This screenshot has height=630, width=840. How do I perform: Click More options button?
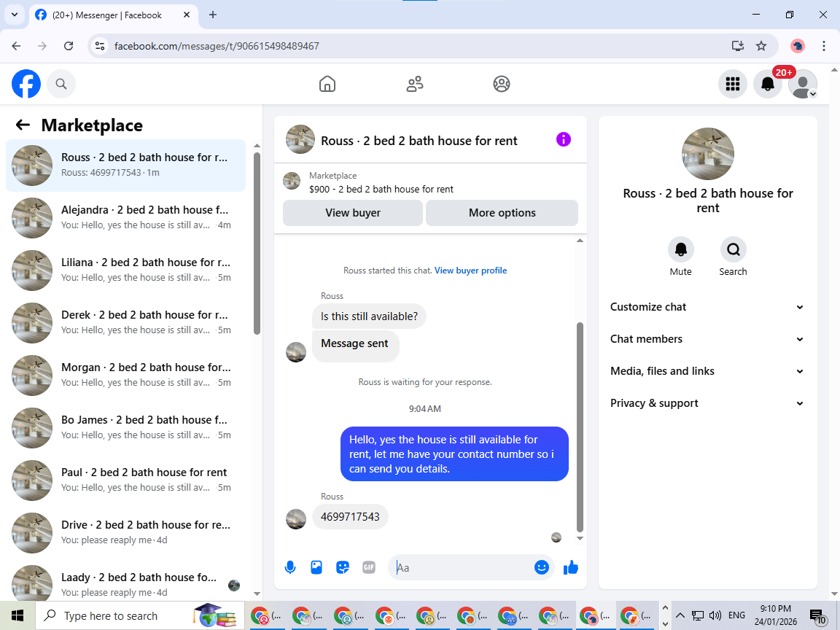502,213
